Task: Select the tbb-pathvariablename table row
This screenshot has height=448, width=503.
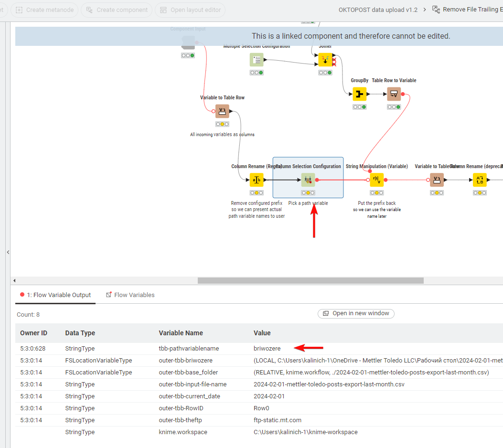Action: coord(191,348)
